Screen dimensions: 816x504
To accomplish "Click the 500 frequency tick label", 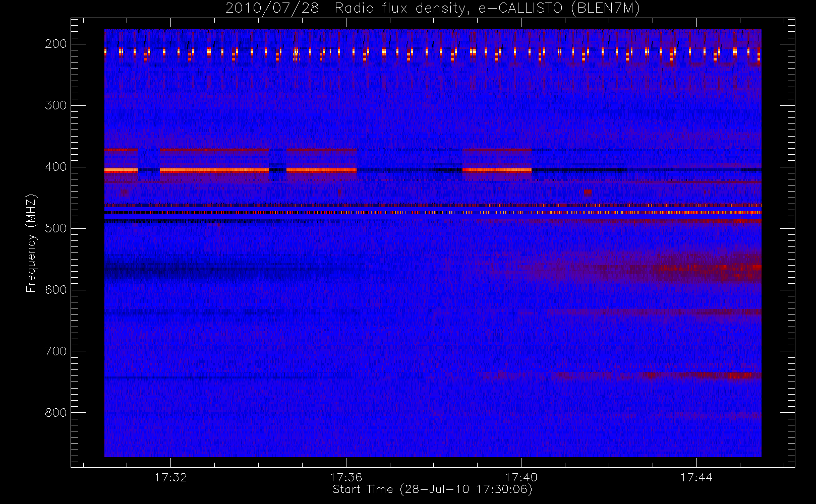I will click(x=56, y=228).
